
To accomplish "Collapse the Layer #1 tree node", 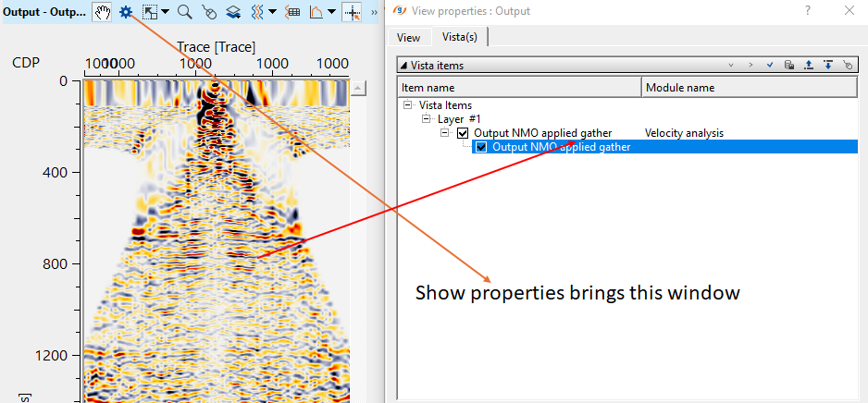I will pos(427,119).
